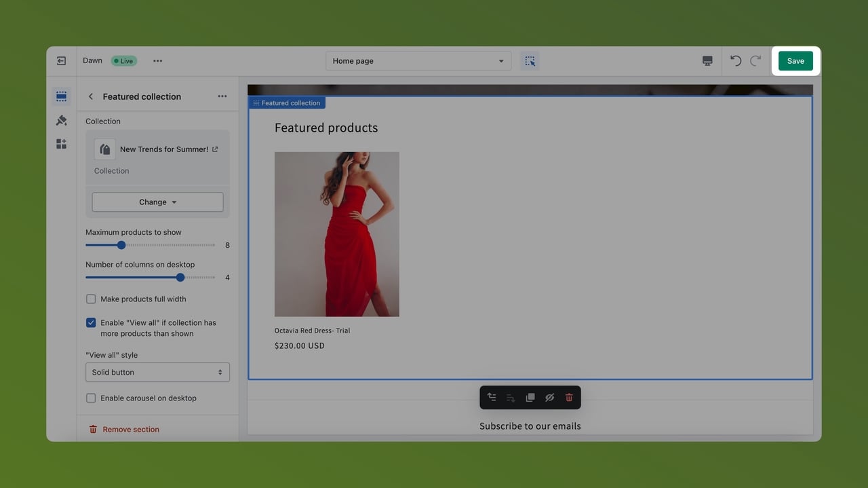Open the "View all" style Solid button dropdown
The width and height of the screenshot is (868, 488).
[157, 373]
